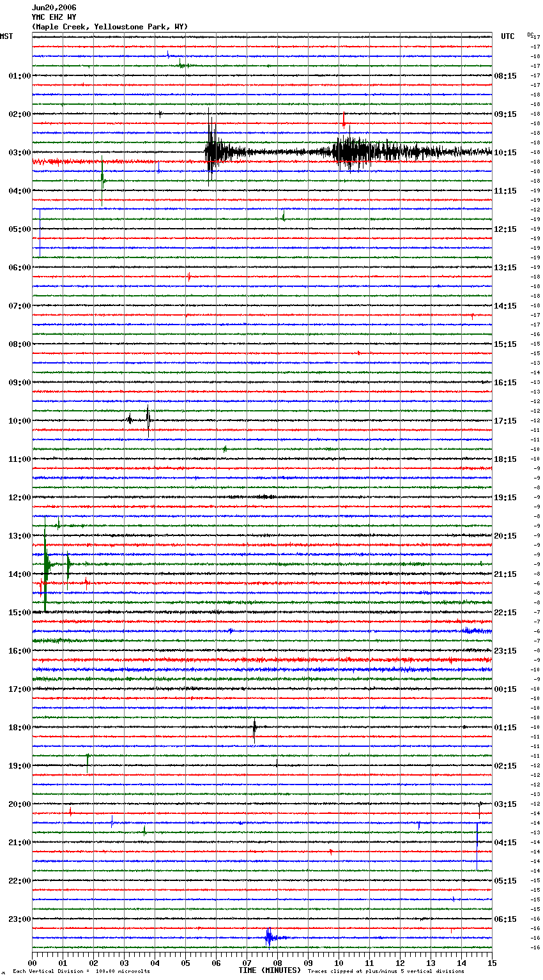Select the 23:00 MST row label
543x980 pixels.
point(20,919)
